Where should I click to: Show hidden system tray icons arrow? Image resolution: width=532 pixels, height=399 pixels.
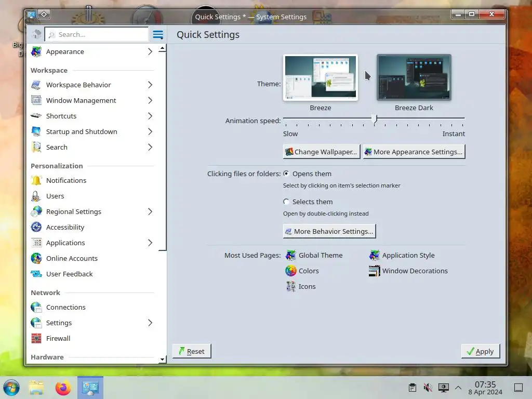coord(458,388)
